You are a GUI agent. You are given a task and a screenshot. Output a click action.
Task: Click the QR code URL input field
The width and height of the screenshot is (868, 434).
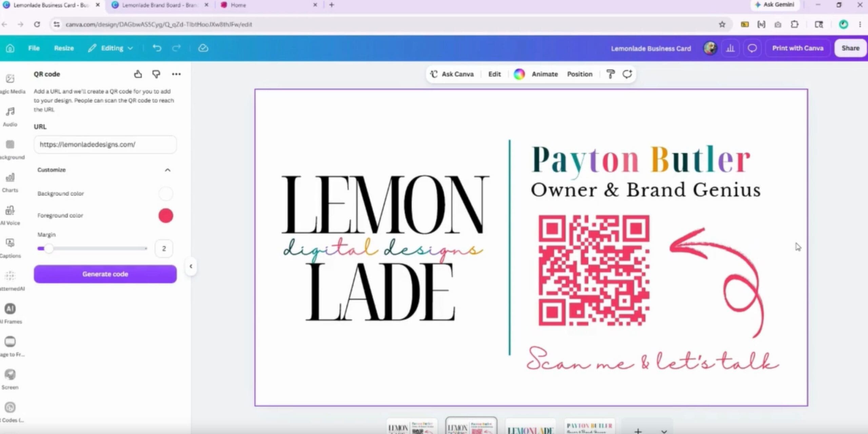coord(105,144)
